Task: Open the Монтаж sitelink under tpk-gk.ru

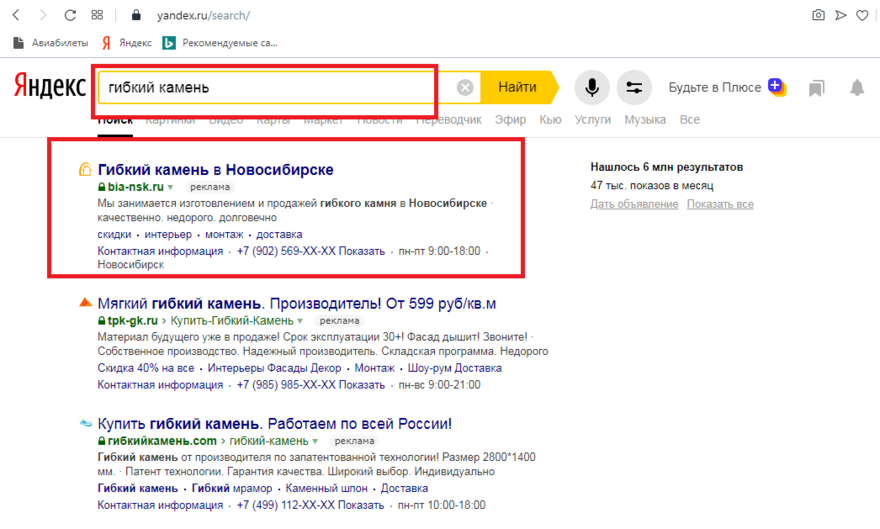Action: 374,368
